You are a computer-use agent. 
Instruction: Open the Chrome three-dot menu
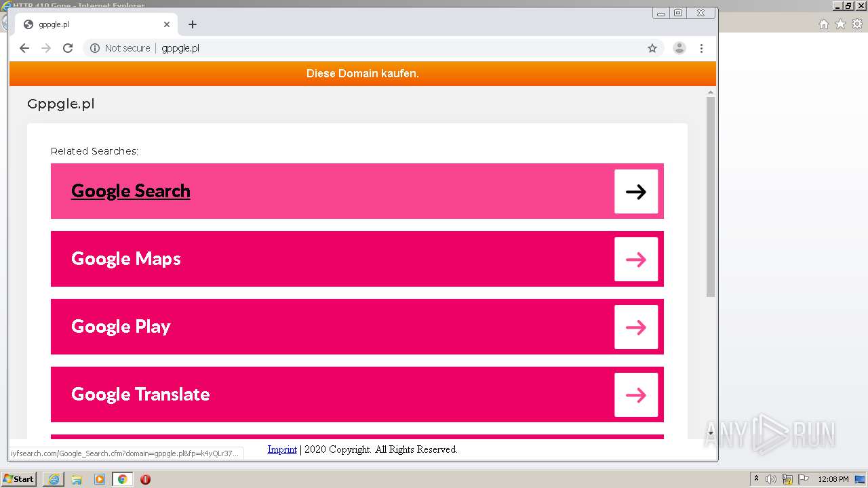[x=701, y=48]
